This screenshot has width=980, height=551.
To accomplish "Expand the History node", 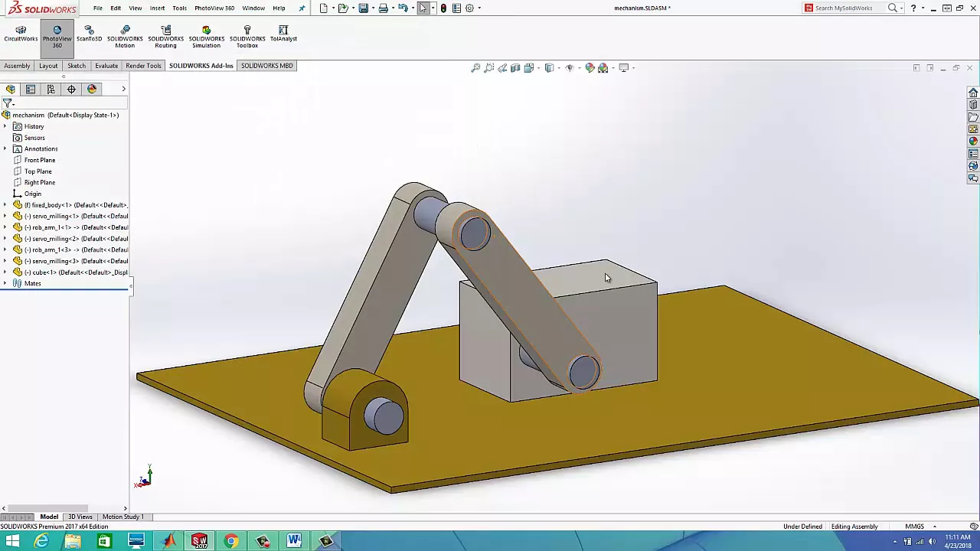I will point(5,126).
